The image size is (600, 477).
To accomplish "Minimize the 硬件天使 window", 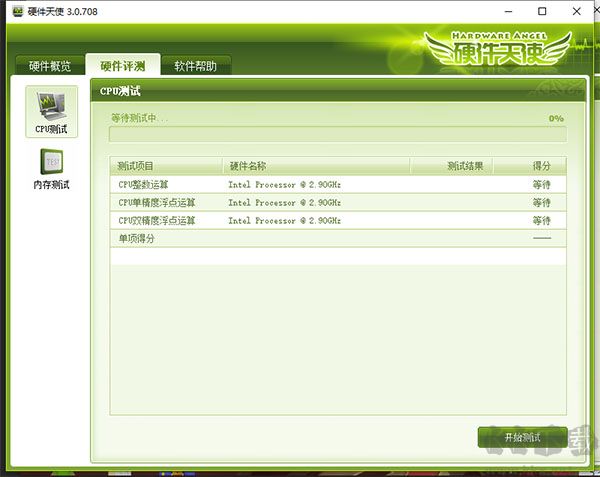I will coord(508,11).
